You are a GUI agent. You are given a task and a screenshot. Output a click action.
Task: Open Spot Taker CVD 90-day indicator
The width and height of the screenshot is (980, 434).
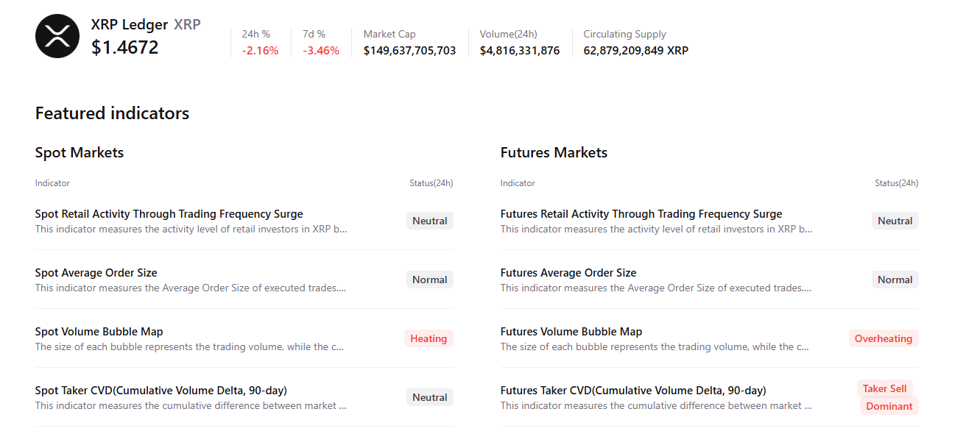[x=161, y=391]
